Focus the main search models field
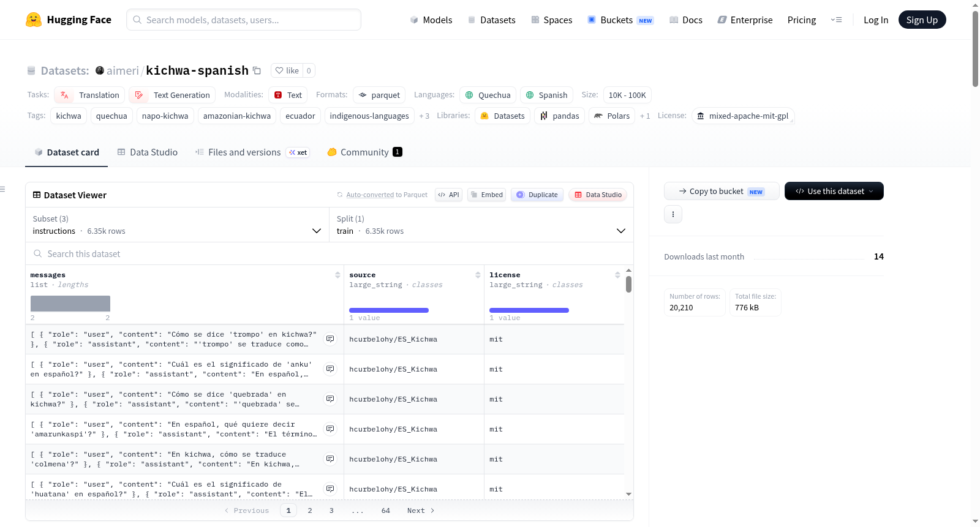 pos(244,20)
